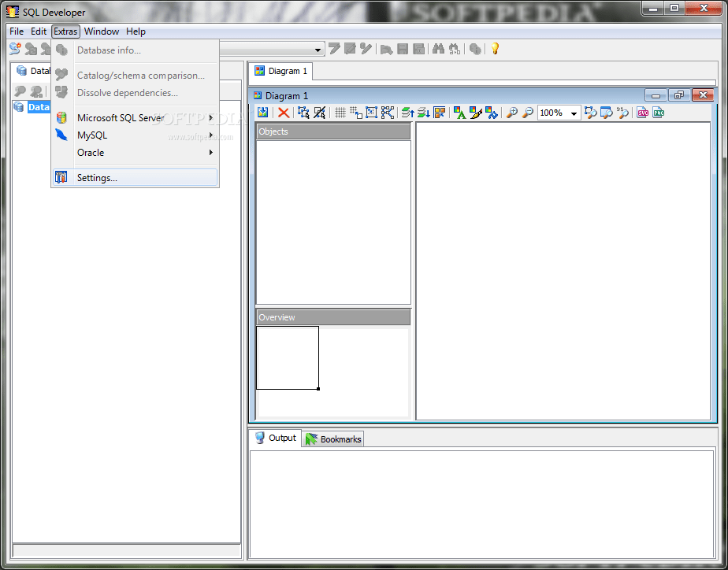
Task: Click the PNG export icon
Action: pos(659,113)
